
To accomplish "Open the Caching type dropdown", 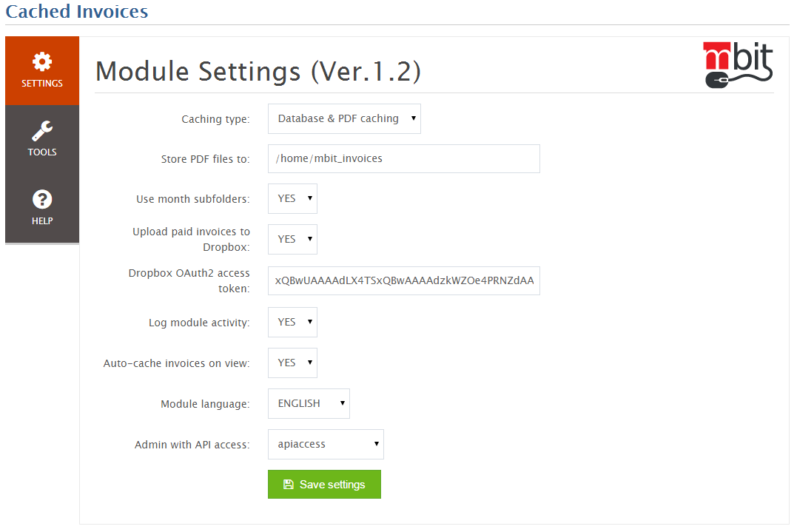I will coord(344,118).
